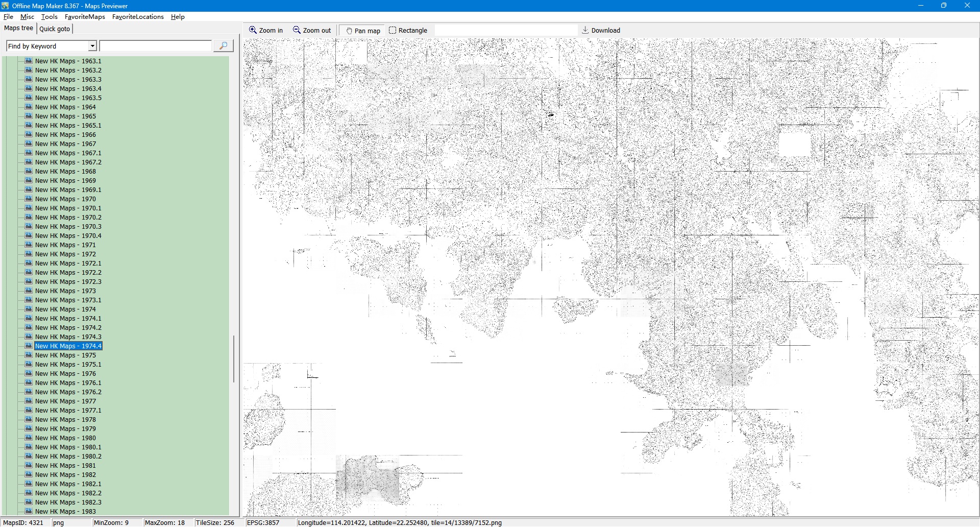
Task: Open the Find by Keyword dropdown
Action: (x=92, y=46)
